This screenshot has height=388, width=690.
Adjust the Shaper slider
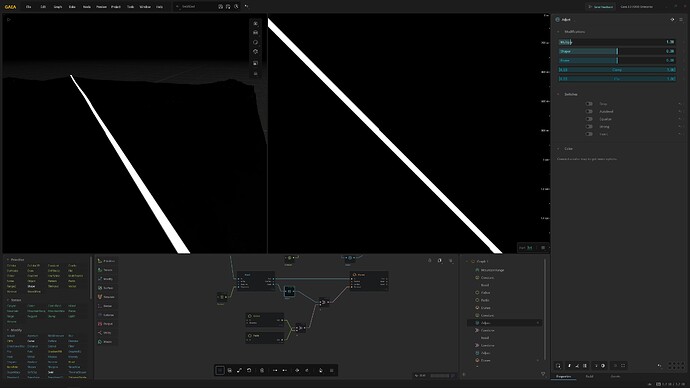[x=617, y=51]
